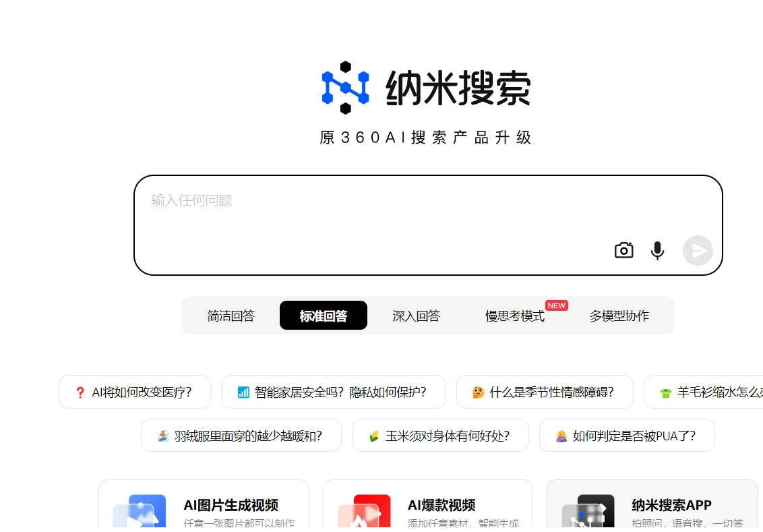This screenshot has height=532, width=763.
Task: Click the corn emoji icon
Action: coord(374,436)
